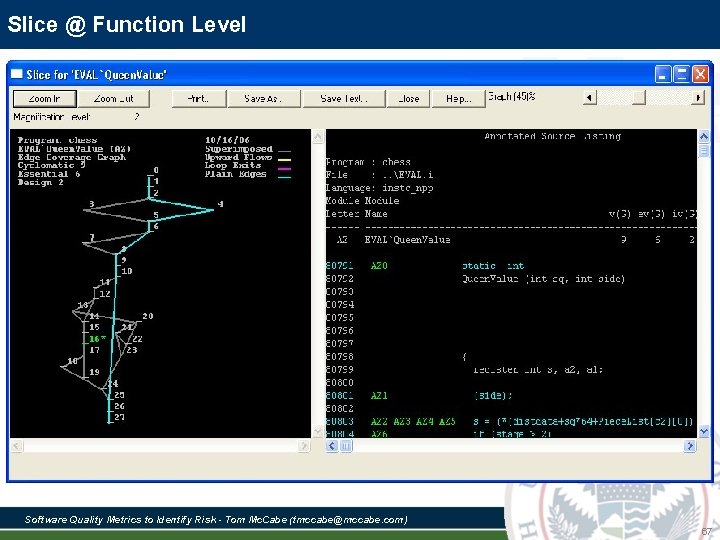Click the Save Text button

point(343,98)
